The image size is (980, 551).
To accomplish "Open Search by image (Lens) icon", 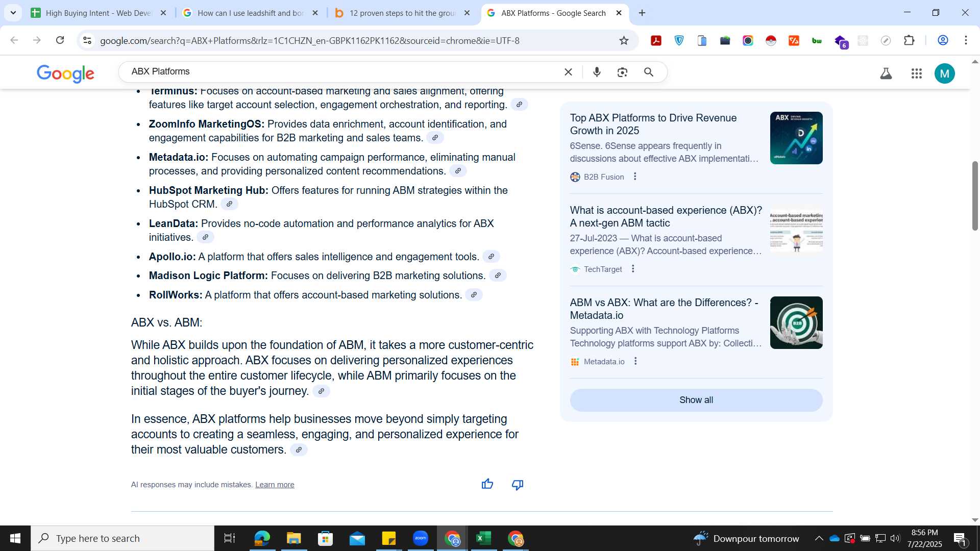I will coord(622,72).
